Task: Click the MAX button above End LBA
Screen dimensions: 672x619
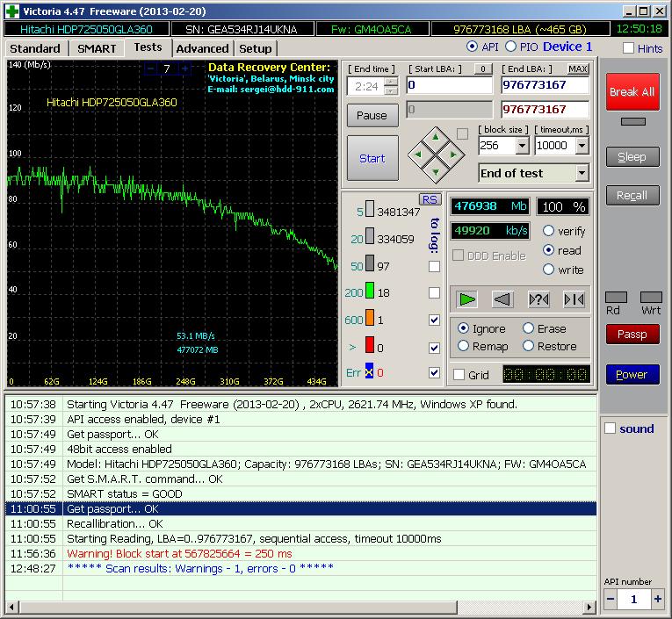Action: pos(578,68)
